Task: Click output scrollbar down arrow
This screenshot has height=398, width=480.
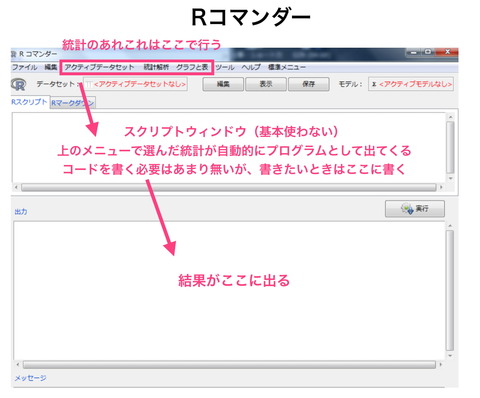Action: point(450,356)
